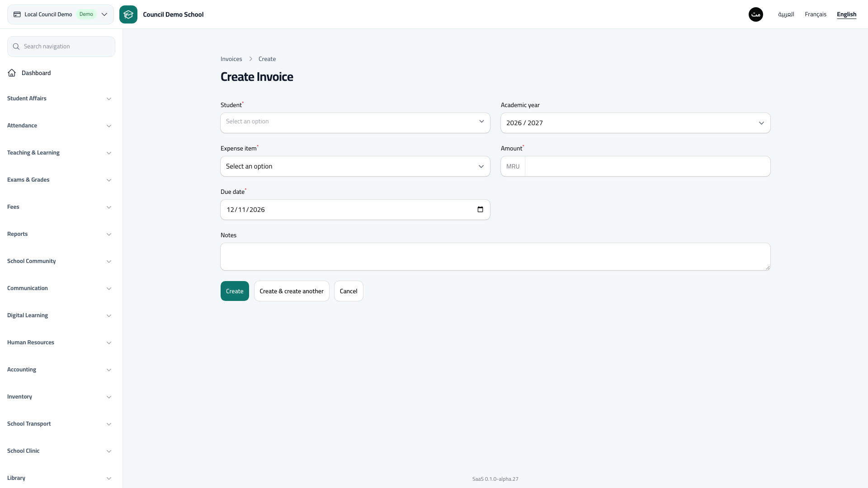868x488 pixels.
Task: Open the Academic year dropdown
Action: coord(636,123)
